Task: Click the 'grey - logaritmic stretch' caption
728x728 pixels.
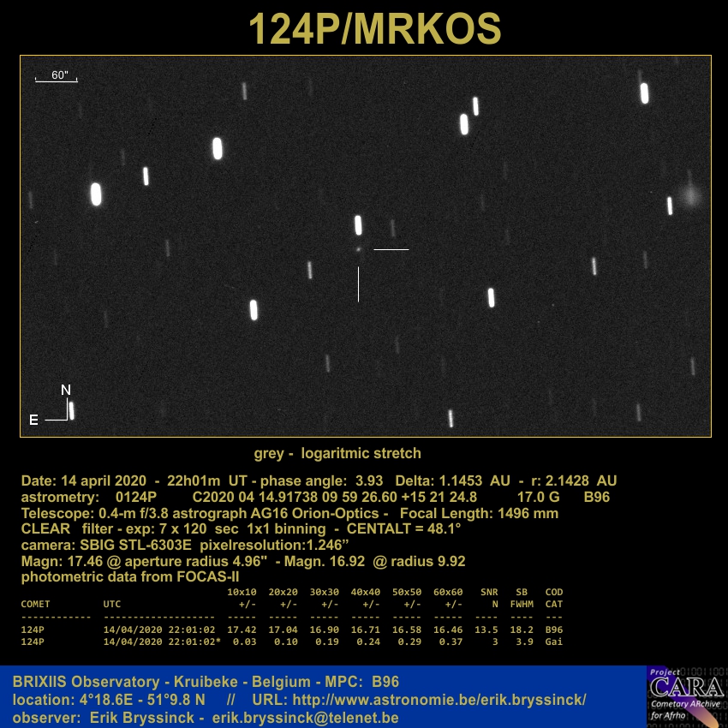Action: (x=337, y=453)
